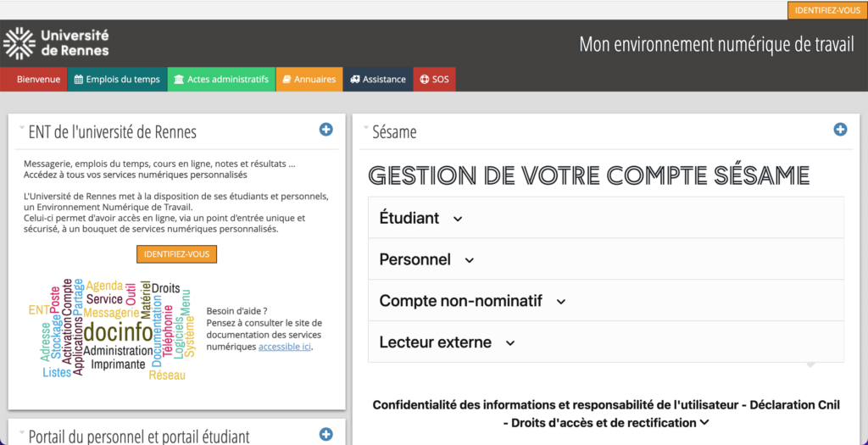Click the docinfo word cloud image

click(113, 329)
